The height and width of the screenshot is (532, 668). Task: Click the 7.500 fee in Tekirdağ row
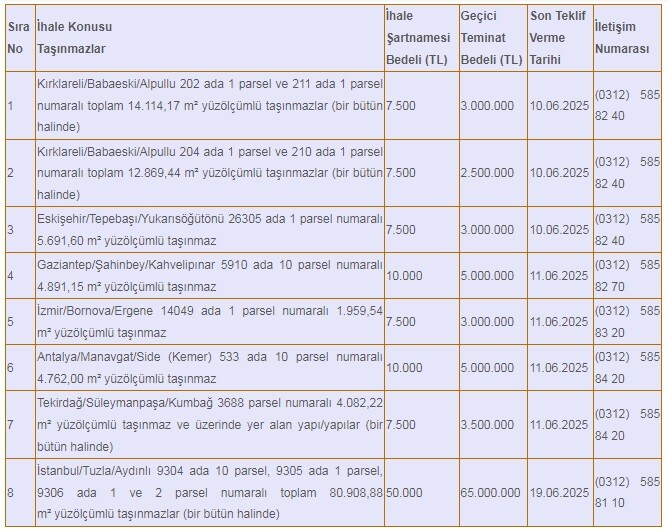pyautogui.click(x=401, y=425)
